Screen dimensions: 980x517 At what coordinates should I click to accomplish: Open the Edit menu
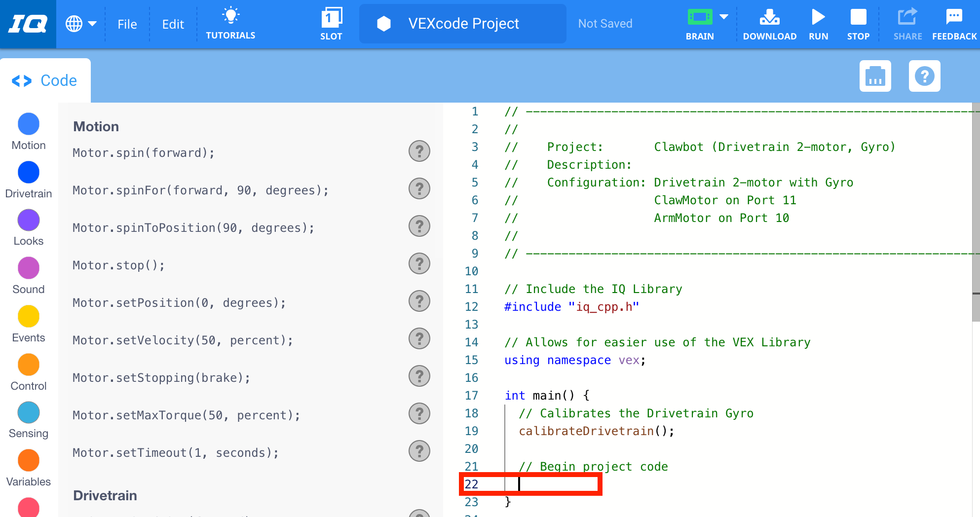172,24
